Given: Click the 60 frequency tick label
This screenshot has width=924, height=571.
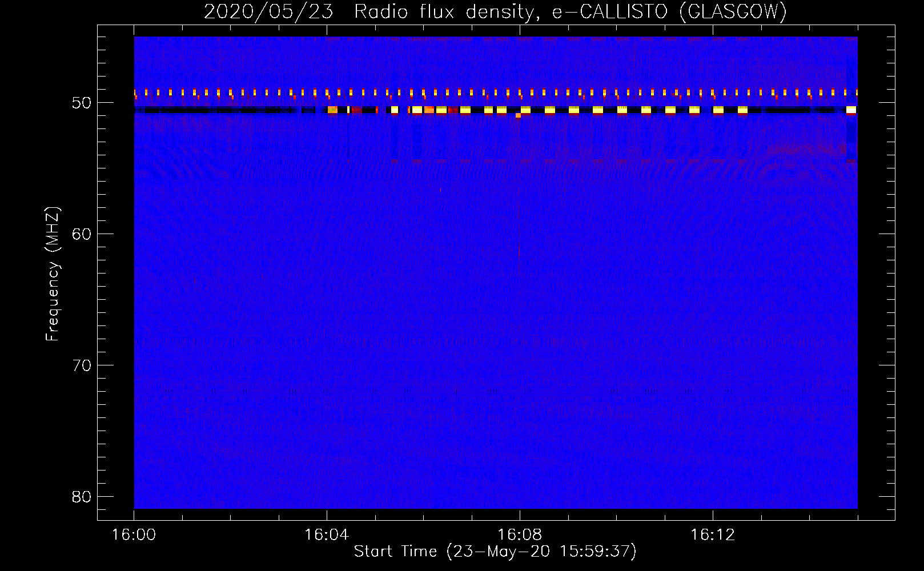Looking at the screenshot, I should (82, 234).
